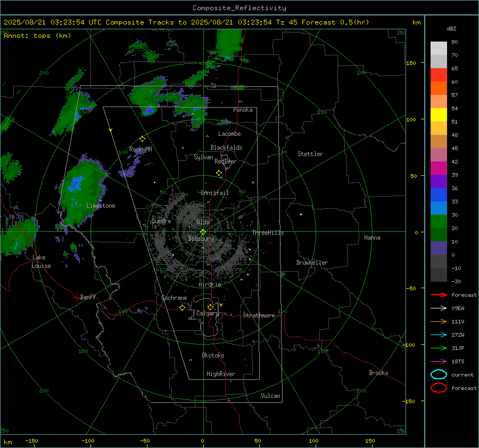
Task: Click the Strathmore label
Action: click(x=259, y=315)
